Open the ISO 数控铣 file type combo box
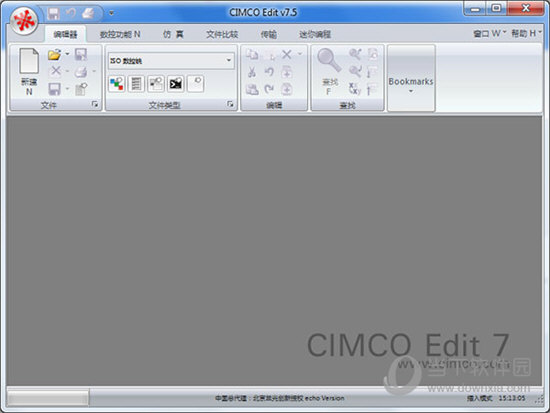Image resolution: width=550 pixels, height=413 pixels. click(x=171, y=61)
